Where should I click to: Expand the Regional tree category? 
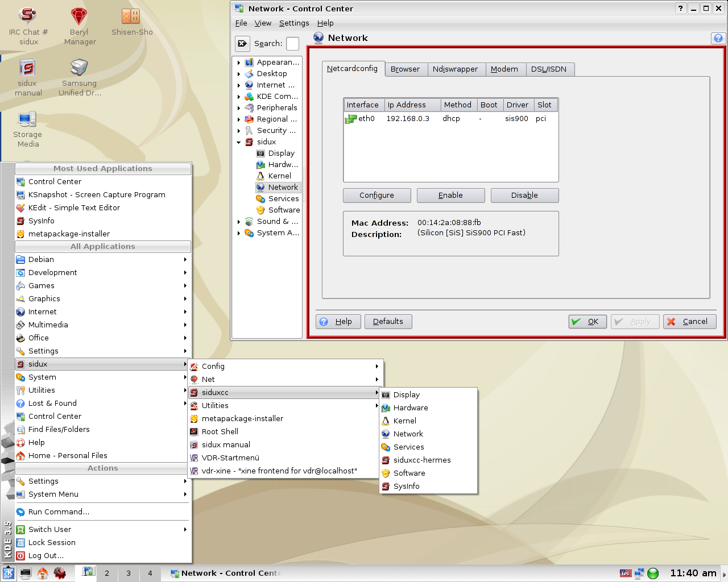(239, 119)
